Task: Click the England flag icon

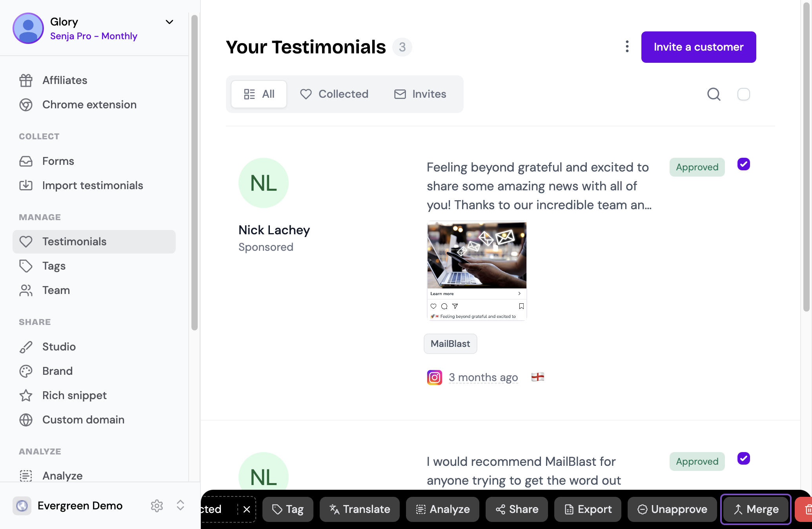Action: pos(538,377)
